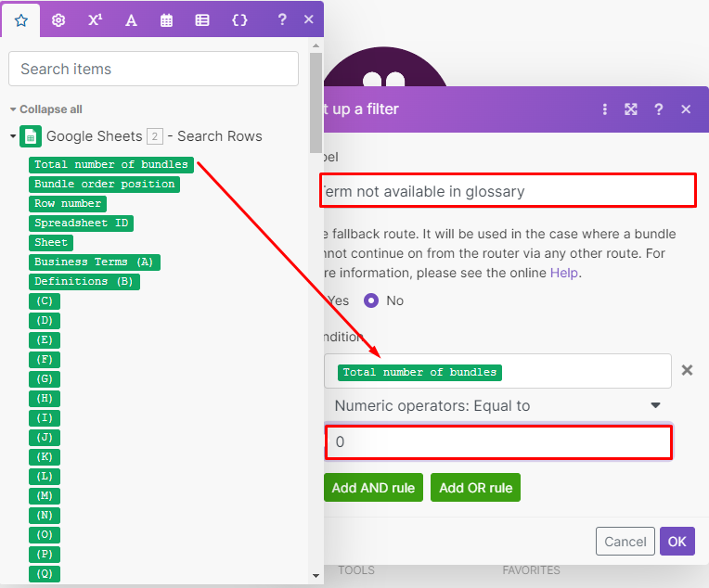
Task: Open the filter dialog three-dot menu
Action: point(604,109)
